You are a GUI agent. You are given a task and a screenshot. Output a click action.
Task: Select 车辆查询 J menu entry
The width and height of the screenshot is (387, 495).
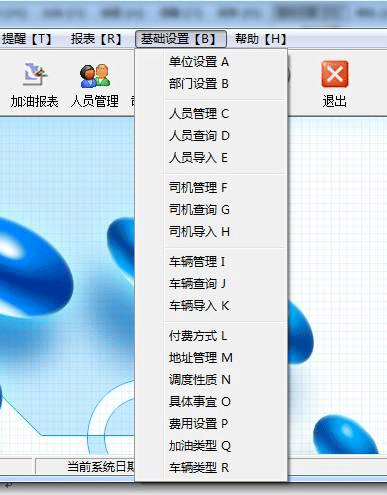211,284
